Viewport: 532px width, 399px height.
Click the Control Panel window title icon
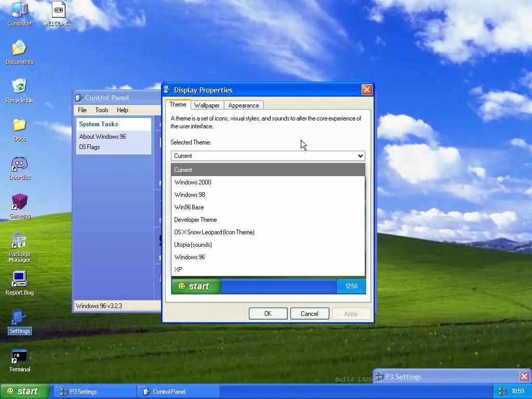pos(79,98)
